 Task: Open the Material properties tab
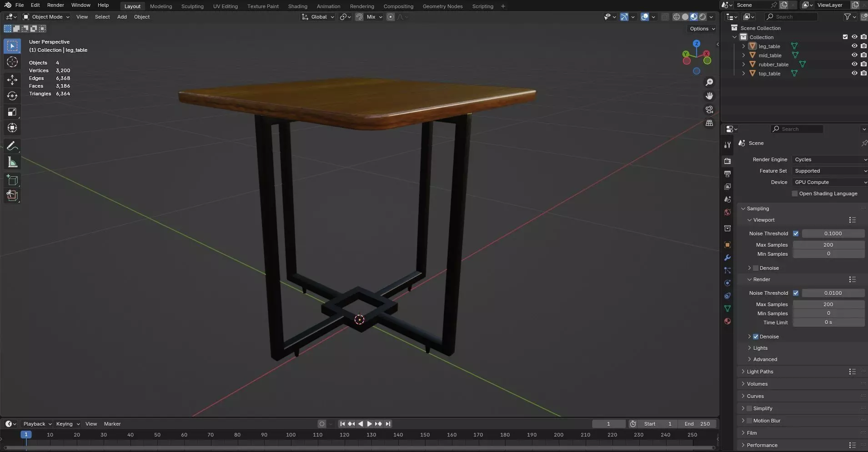click(728, 321)
